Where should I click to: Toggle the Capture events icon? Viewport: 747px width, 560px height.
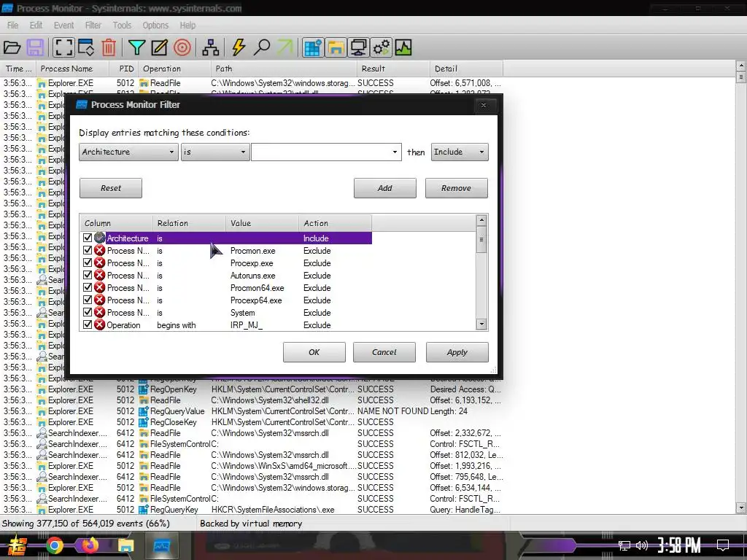click(63, 47)
